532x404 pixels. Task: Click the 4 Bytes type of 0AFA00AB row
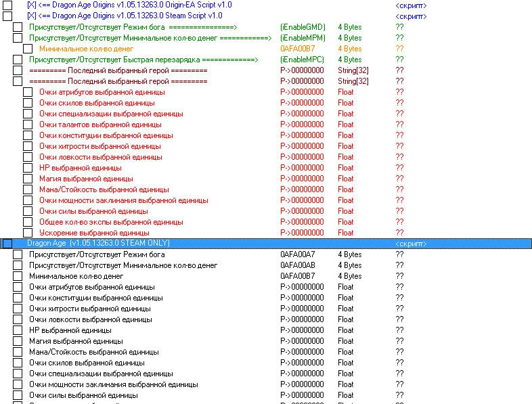350,265
